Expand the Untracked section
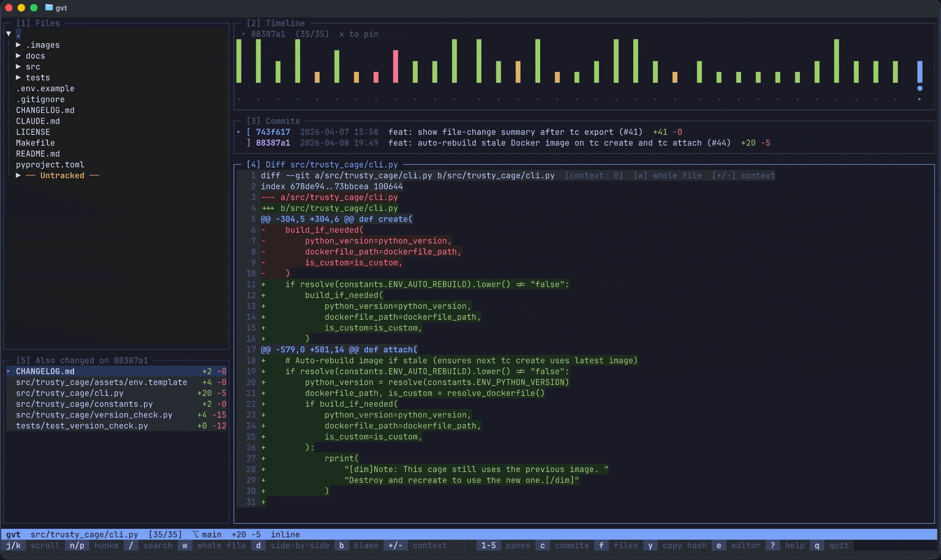941x560 pixels. click(18, 175)
